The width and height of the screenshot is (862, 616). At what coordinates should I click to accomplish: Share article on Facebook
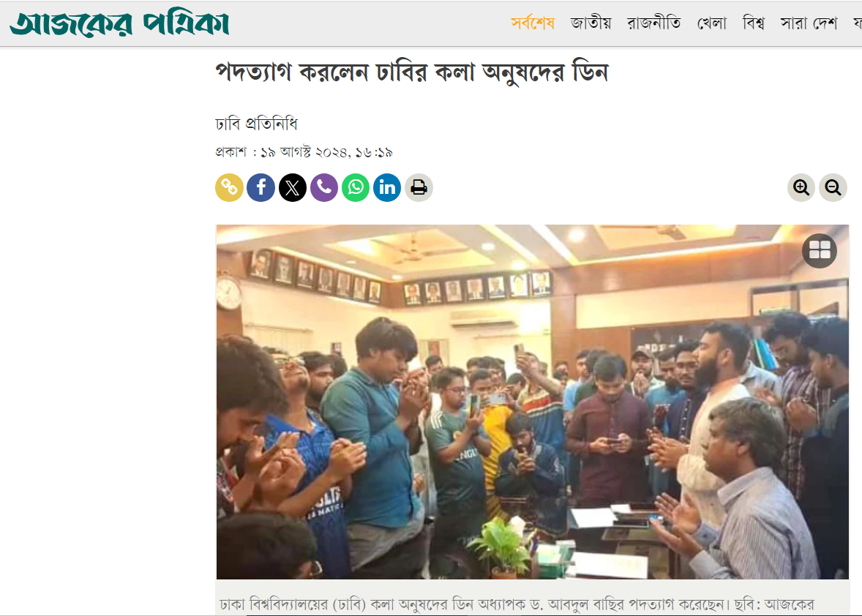261,188
